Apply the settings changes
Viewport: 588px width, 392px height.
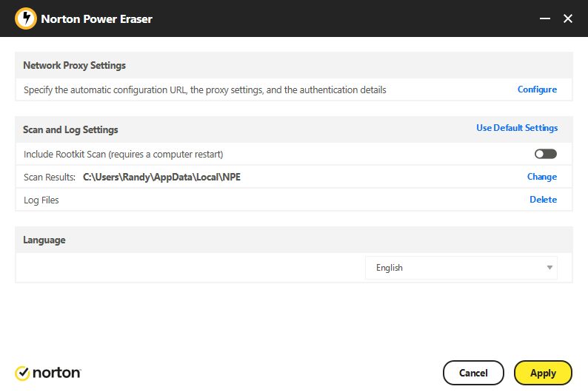[543, 373]
